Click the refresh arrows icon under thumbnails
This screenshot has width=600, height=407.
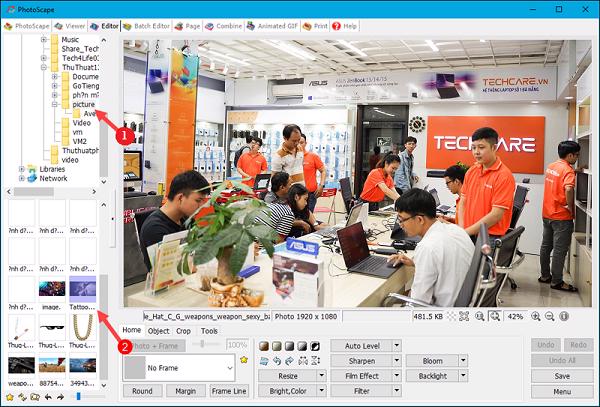pos(22,397)
